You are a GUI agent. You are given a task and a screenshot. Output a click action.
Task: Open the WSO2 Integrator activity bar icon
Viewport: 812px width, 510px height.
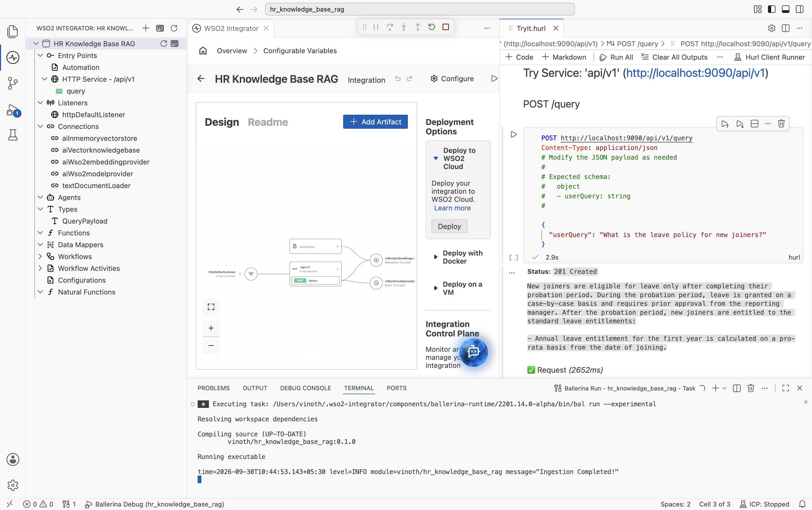click(13, 57)
